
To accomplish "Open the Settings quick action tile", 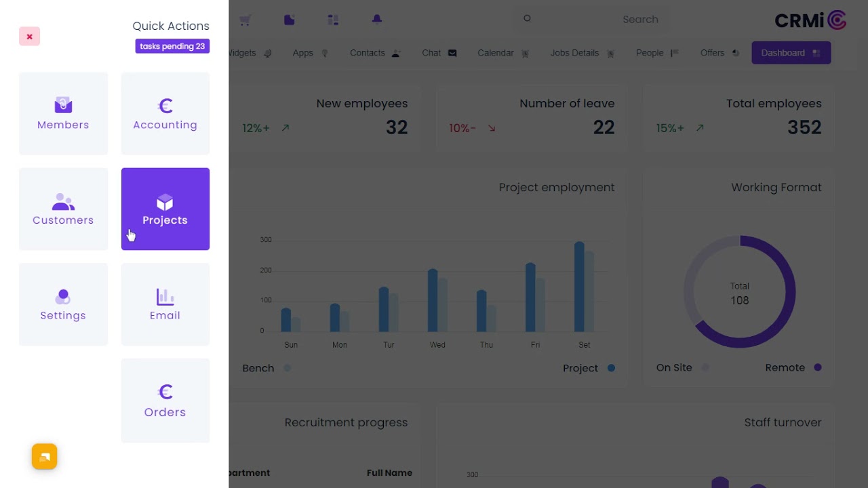I will 63,304.
